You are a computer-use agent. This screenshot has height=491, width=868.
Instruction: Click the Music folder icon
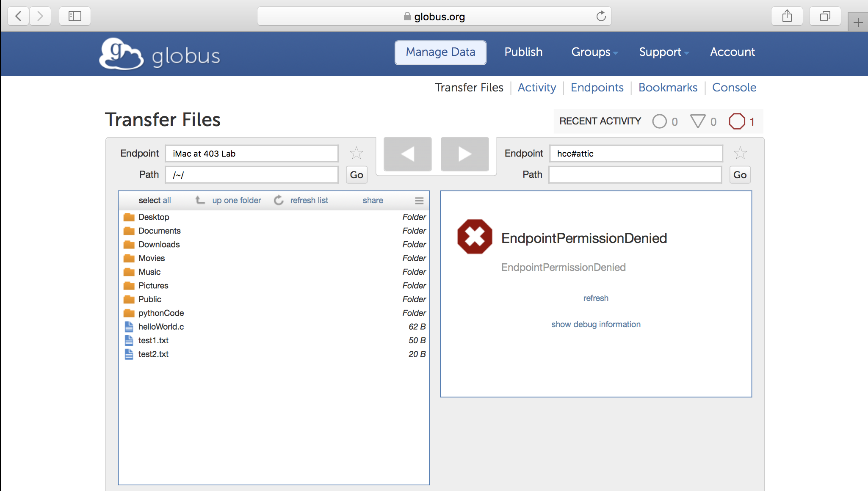[x=129, y=272]
